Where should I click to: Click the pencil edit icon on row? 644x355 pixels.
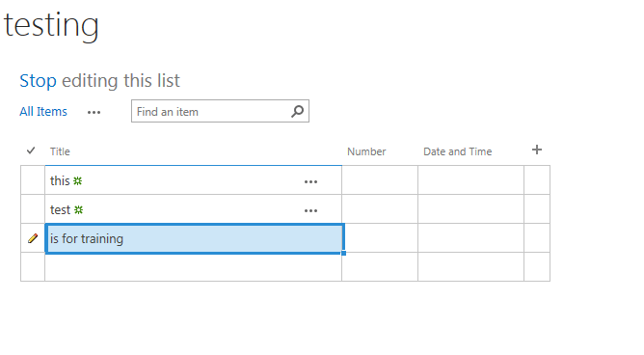pos(33,238)
